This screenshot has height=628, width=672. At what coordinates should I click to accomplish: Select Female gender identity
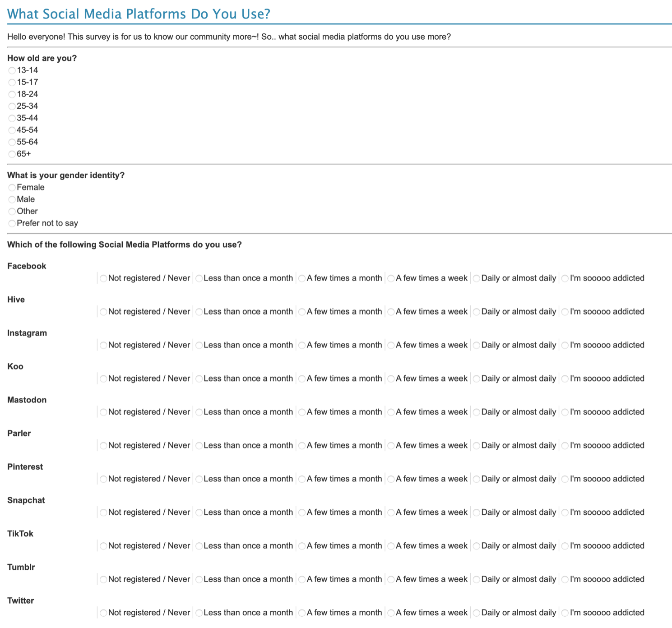[12, 188]
